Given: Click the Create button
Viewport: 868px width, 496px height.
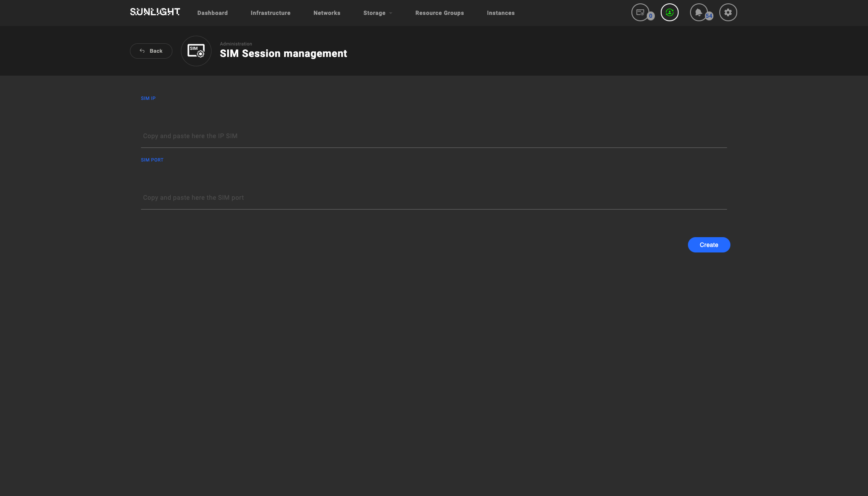Looking at the screenshot, I should point(709,245).
